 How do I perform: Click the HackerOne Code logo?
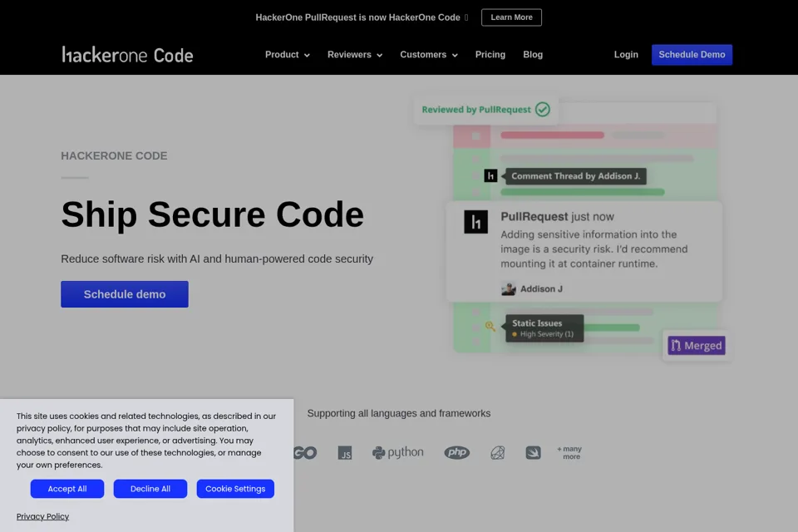coord(127,55)
